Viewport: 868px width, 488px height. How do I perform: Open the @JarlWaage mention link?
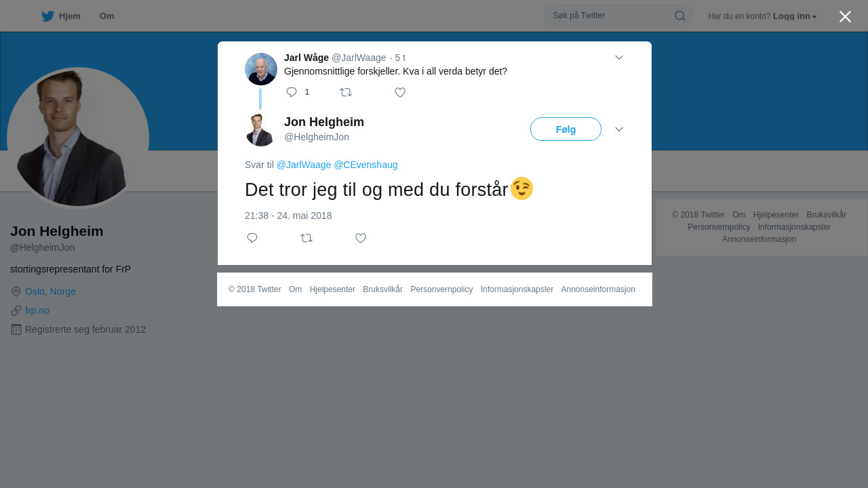[304, 165]
